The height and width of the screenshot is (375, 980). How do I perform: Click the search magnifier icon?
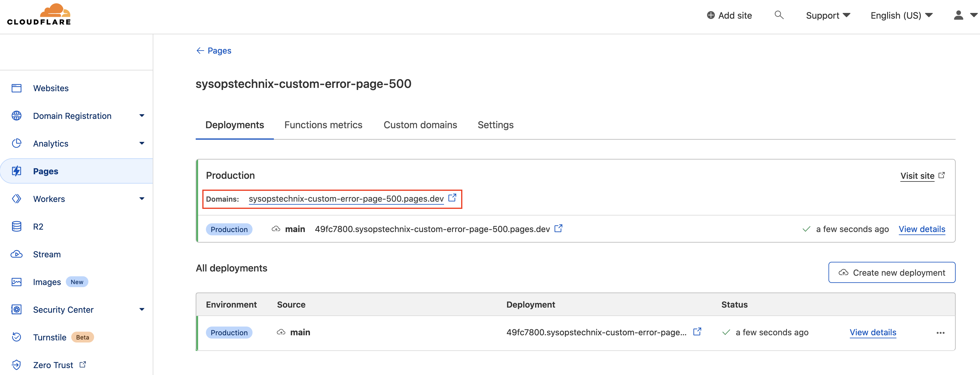pos(779,15)
